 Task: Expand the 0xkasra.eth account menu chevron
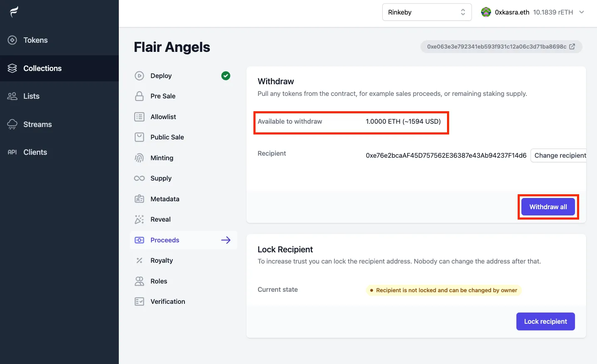point(582,12)
